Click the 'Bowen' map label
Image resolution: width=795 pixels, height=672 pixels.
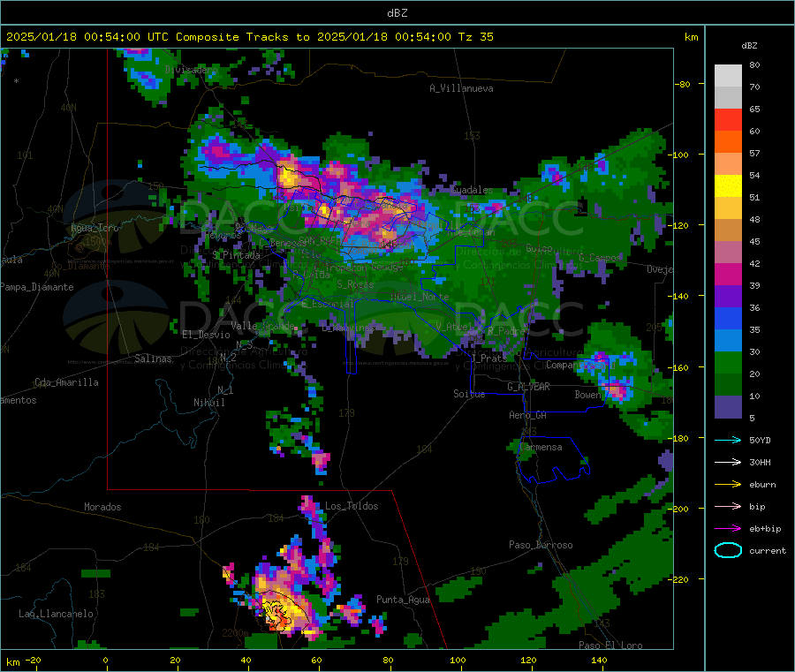click(587, 395)
